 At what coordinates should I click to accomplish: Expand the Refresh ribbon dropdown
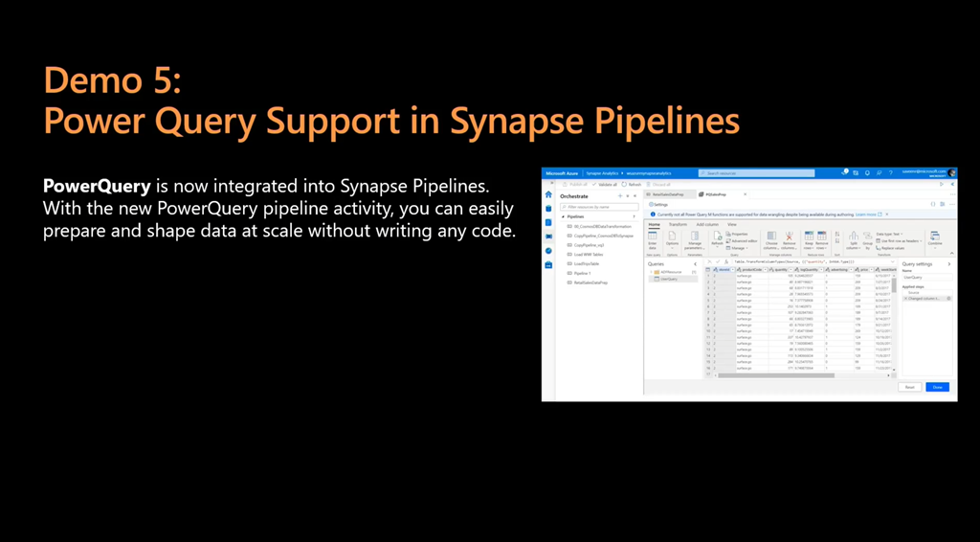pos(717,247)
